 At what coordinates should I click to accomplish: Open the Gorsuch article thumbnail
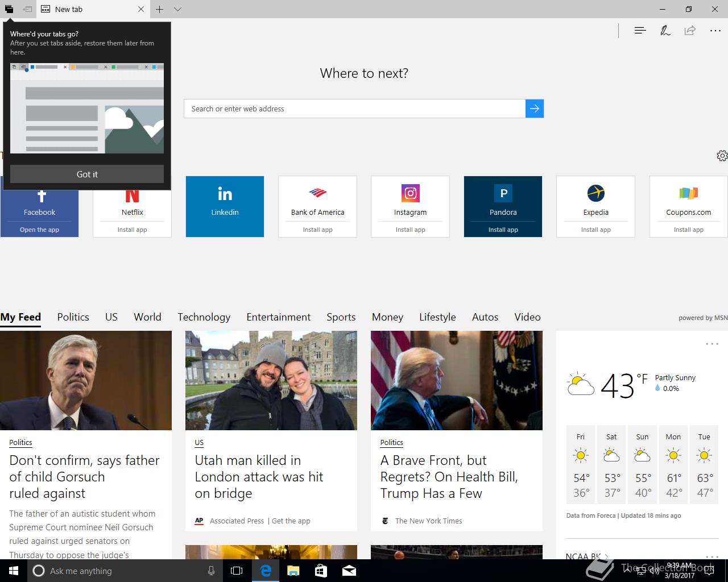pyautogui.click(x=86, y=380)
